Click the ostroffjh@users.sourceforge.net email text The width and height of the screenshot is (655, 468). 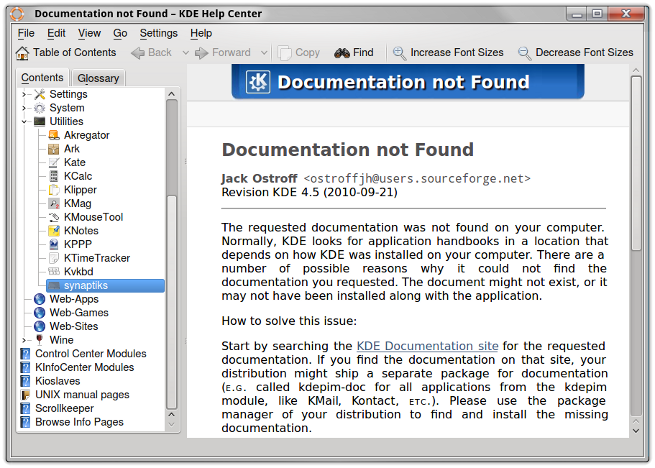[417, 179]
